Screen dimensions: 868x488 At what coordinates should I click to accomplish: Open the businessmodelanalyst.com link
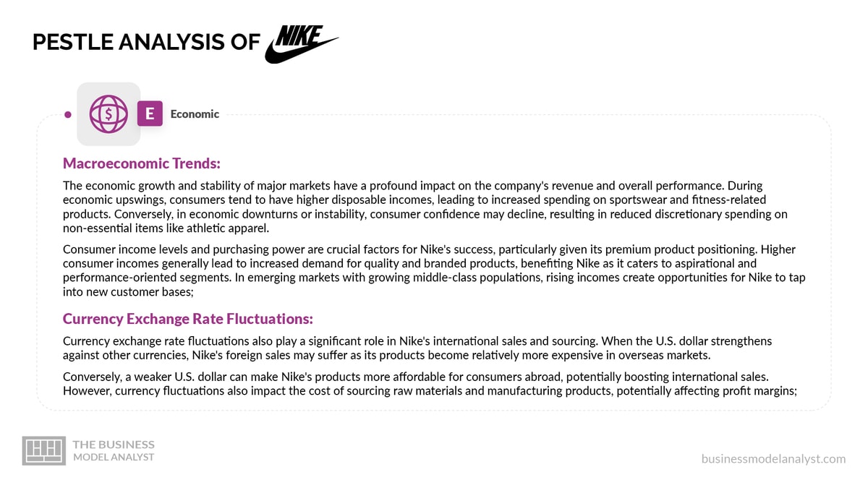773,458
